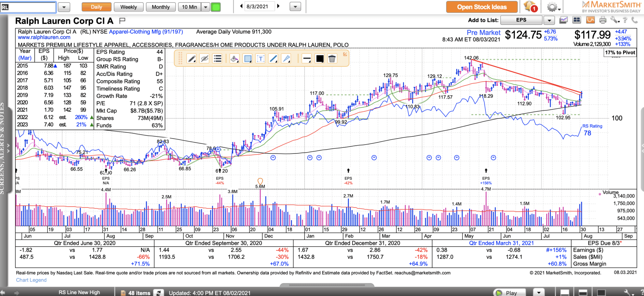Select the middle split panel layout icon
Screen dimensions: 644x296
click(583, 293)
